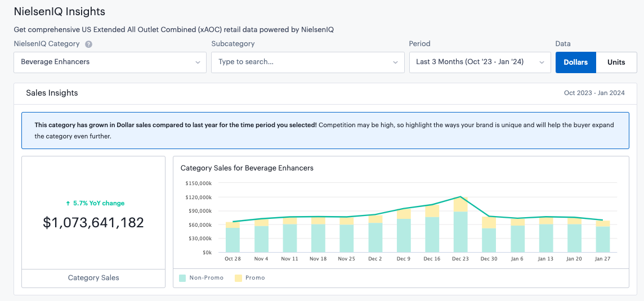This screenshot has width=644, height=301.
Task: Click the NielsenIQ Category help icon
Action: pos(88,44)
